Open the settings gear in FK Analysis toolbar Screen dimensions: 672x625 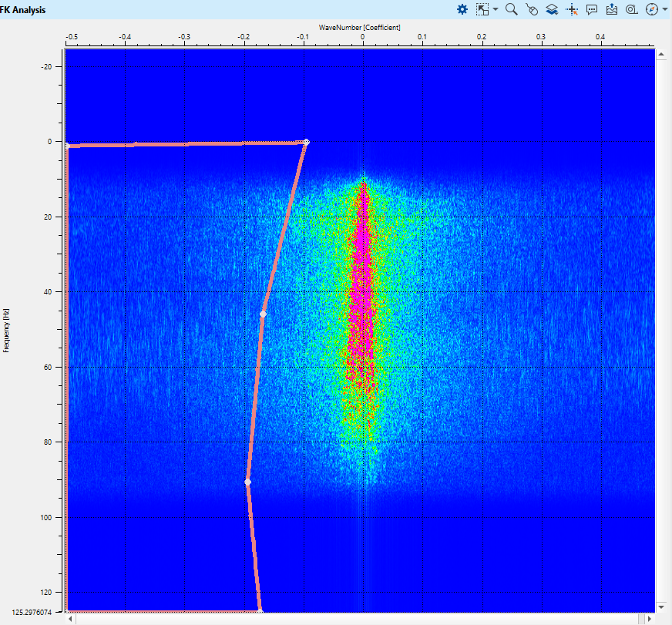click(x=462, y=9)
